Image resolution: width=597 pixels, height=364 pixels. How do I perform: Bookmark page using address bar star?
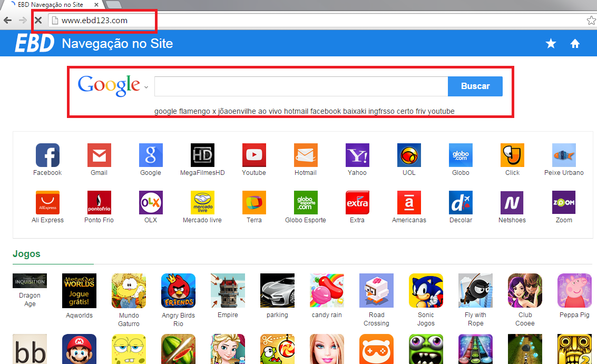[591, 21]
